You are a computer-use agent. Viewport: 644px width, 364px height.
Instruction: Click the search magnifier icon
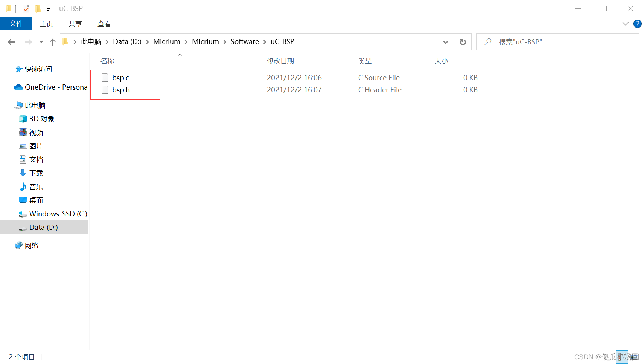click(x=488, y=41)
